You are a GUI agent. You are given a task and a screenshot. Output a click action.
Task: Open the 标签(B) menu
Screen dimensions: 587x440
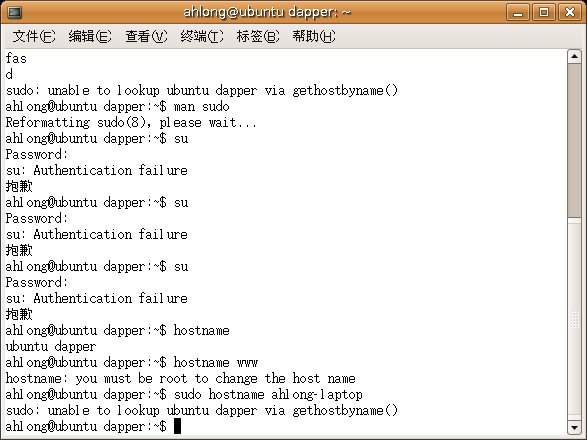[258, 36]
